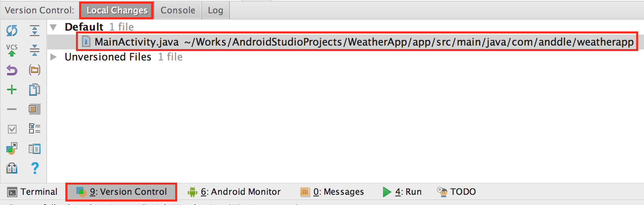Select the MainActivity.java file row
Image resolution: width=644 pixels, height=205 pixels.
coord(345,42)
